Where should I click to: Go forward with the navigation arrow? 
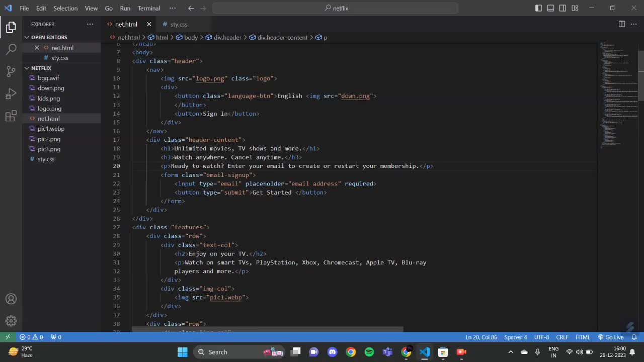coord(203,8)
